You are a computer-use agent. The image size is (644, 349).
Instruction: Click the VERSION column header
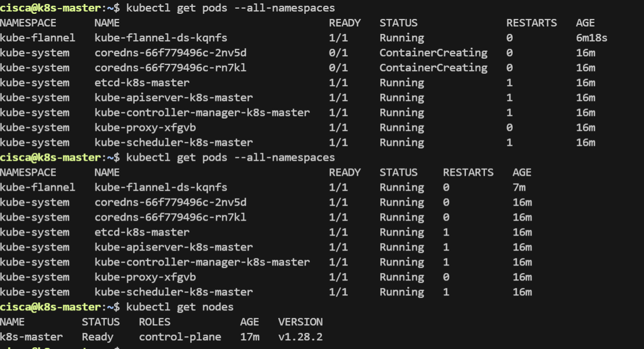point(300,322)
